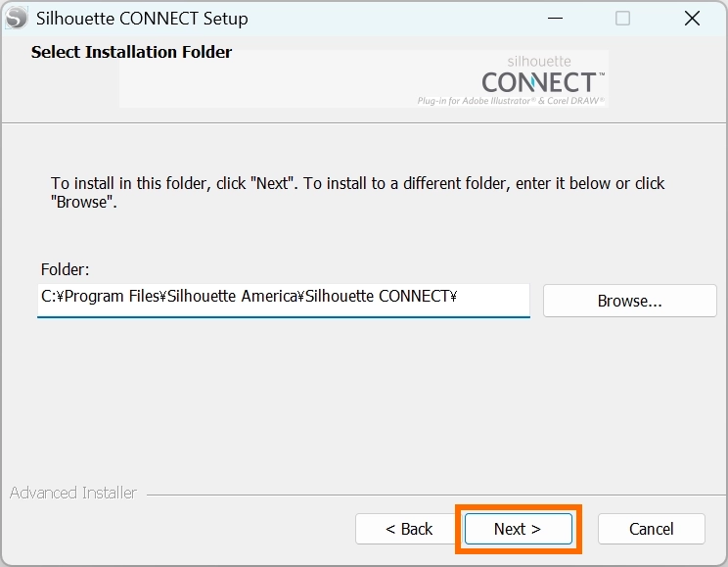Click the "Select Installation Folder" heading
The width and height of the screenshot is (728, 567).
click(x=131, y=52)
